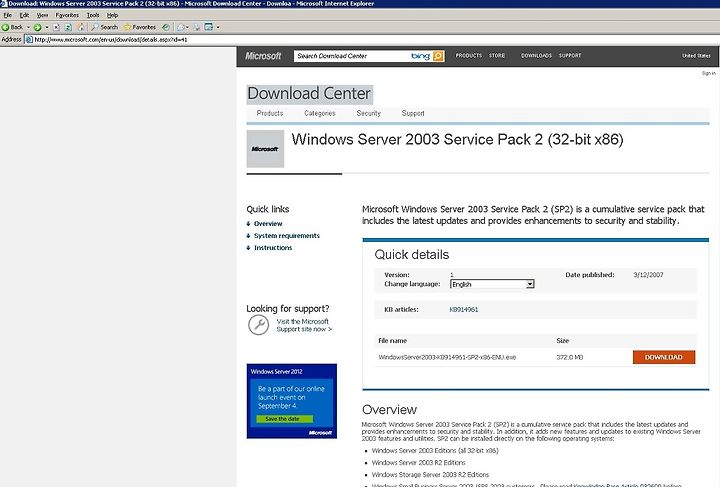Click the 3/12/2007 date published value
720x487 pixels.
coord(648,274)
